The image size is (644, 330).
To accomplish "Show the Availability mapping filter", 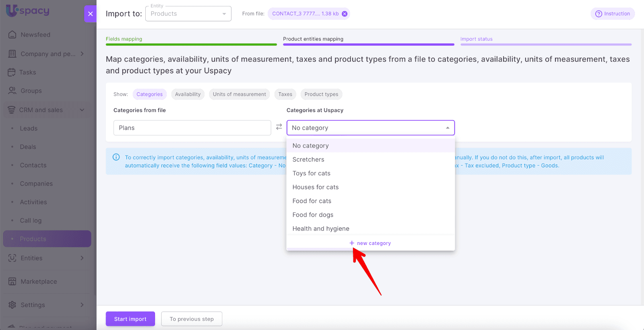I will coord(188,94).
